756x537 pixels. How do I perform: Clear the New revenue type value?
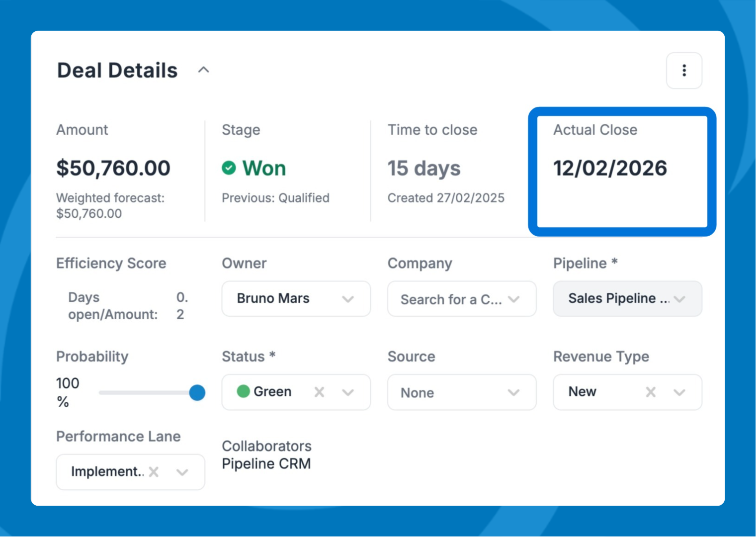(650, 392)
